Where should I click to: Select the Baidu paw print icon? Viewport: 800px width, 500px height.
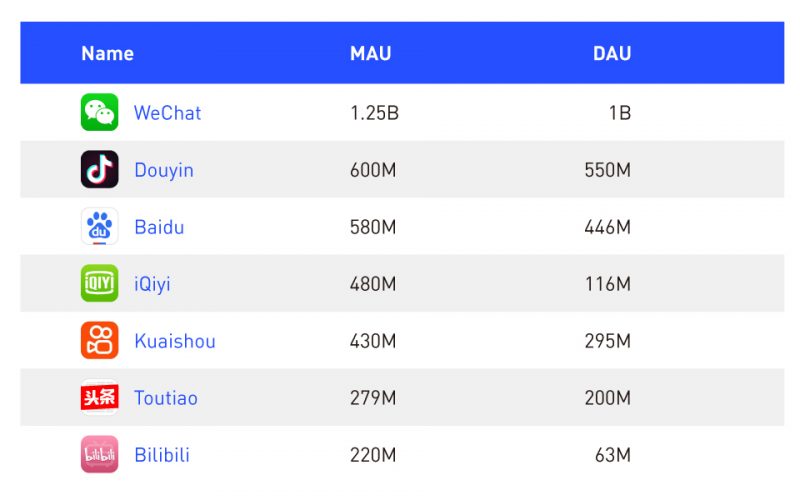[99, 227]
